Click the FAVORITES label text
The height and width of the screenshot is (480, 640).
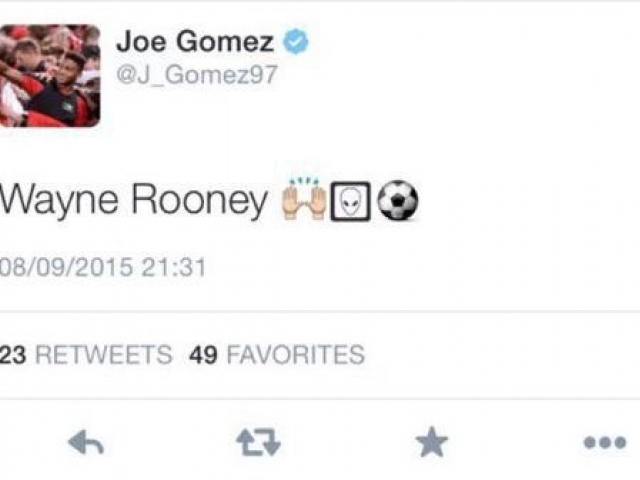(295, 354)
